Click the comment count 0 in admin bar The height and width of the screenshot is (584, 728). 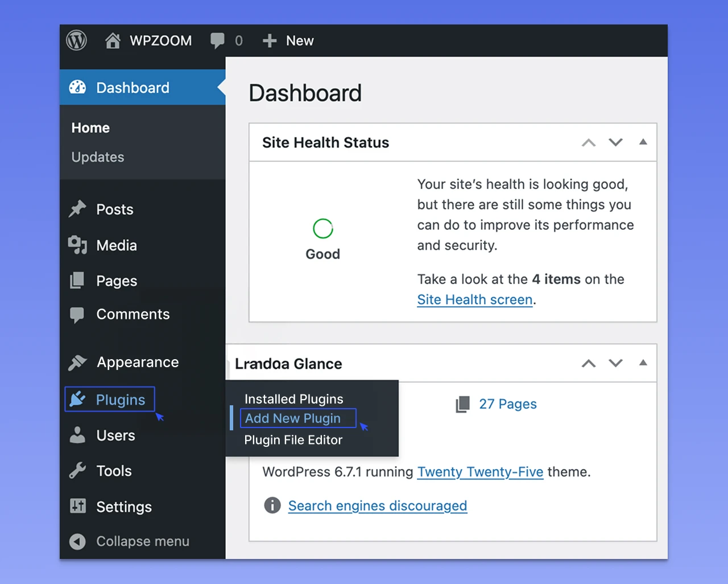pos(239,41)
